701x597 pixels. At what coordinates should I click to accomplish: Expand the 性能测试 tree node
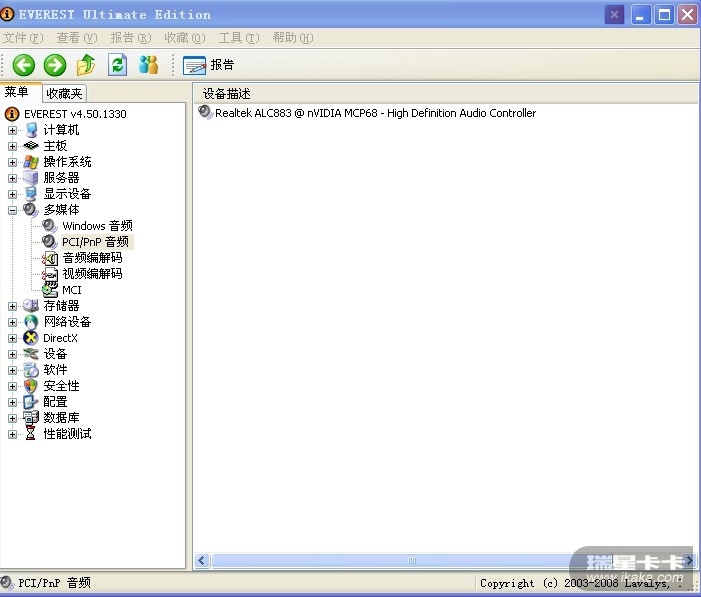13,434
